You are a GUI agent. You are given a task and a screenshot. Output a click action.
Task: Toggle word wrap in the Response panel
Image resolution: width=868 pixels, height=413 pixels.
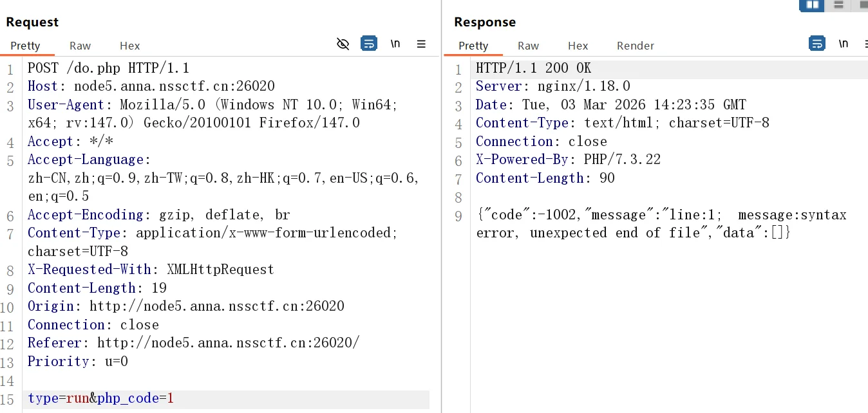point(817,44)
